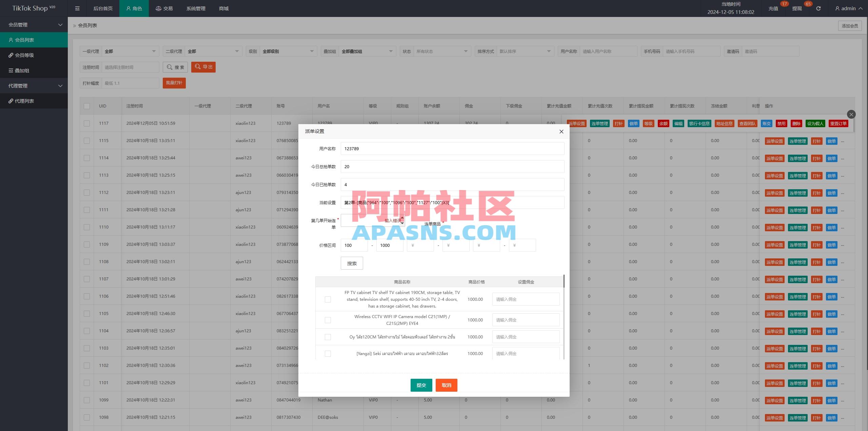This screenshot has width=868, height=431.
Task: Select the 叠加组 sidebar item
Action: click(x=22, y=70)
